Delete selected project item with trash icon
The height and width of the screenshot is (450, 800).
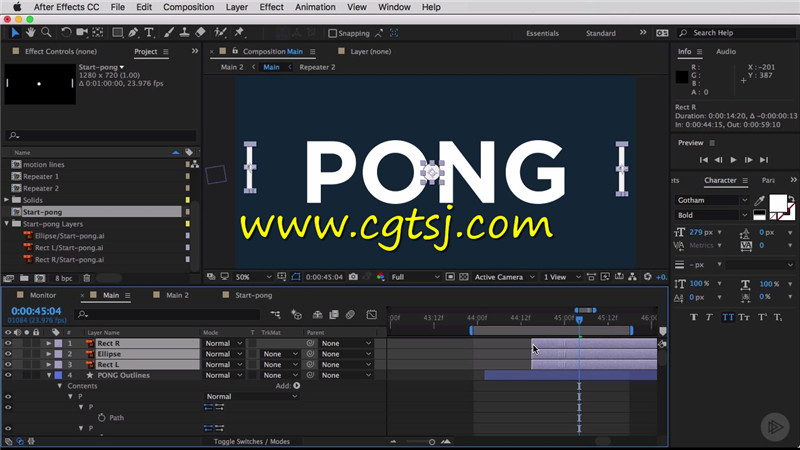(x=87, y=278)
